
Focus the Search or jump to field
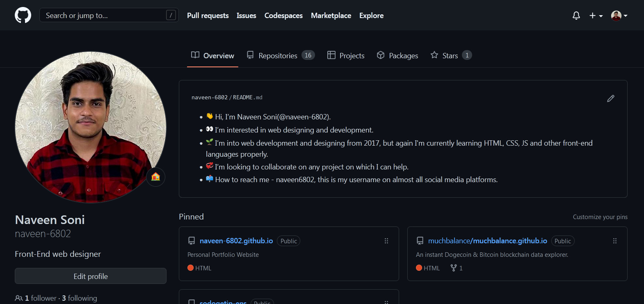[x=109, y=15]
